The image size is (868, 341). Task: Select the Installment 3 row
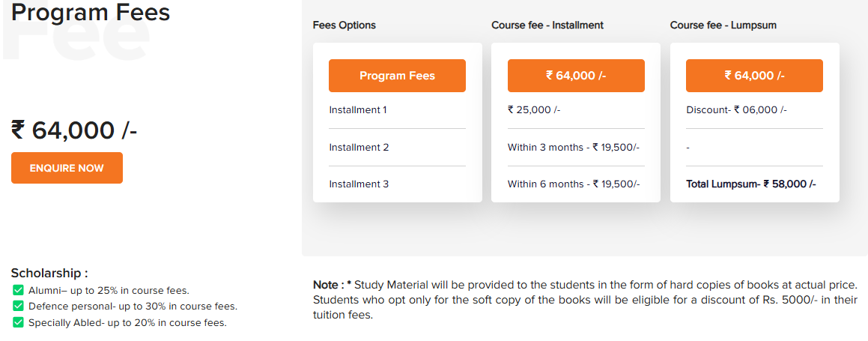click(359, 184)
